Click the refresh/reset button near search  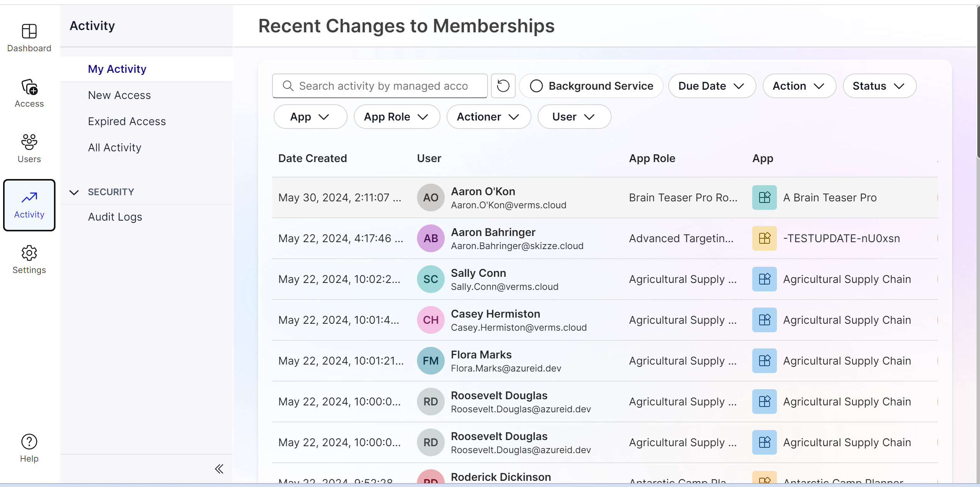(x=504, y=85)
